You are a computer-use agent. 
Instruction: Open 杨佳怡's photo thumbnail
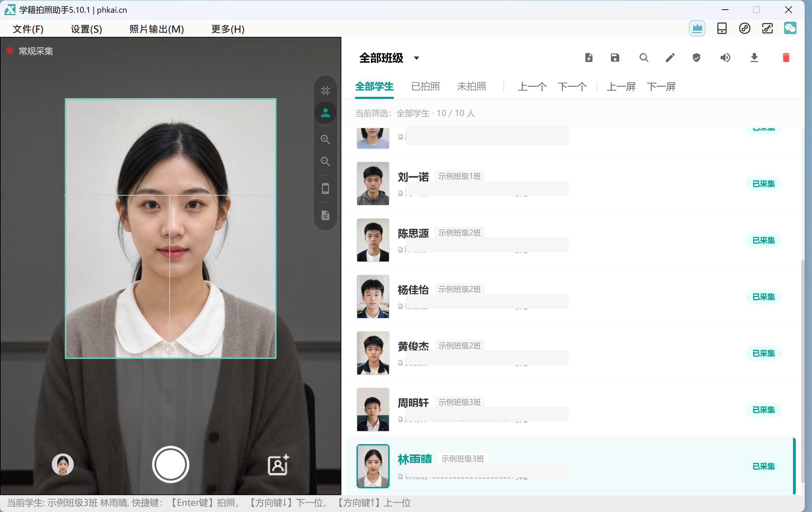click(x=373, y=297)
